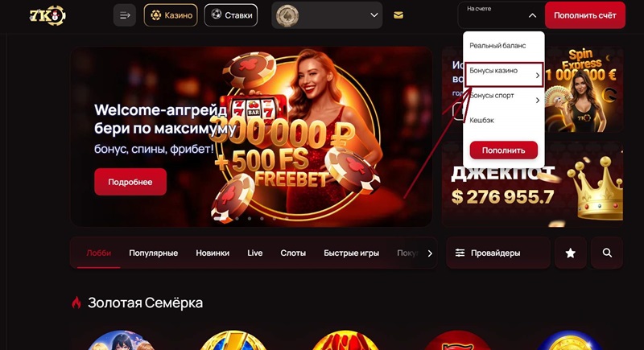Open the hamburger sidebar menu icon
This screenshot has width=644, height=350.
tap(125, 15)
